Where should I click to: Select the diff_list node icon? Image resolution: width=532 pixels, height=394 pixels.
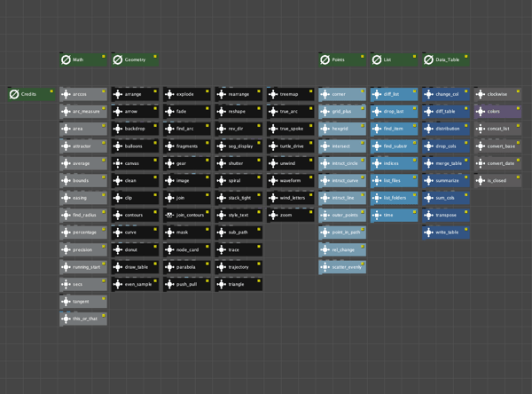(x=377, y=94)
